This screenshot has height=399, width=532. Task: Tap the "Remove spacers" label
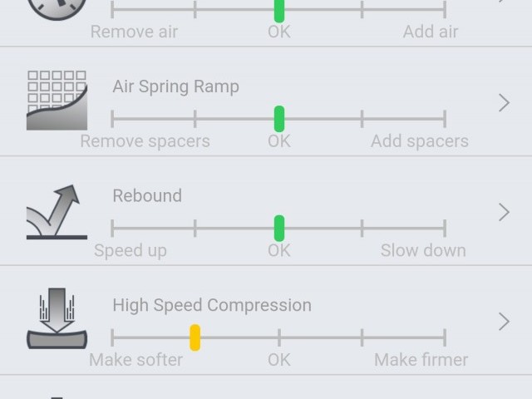(x=145, y=140)
